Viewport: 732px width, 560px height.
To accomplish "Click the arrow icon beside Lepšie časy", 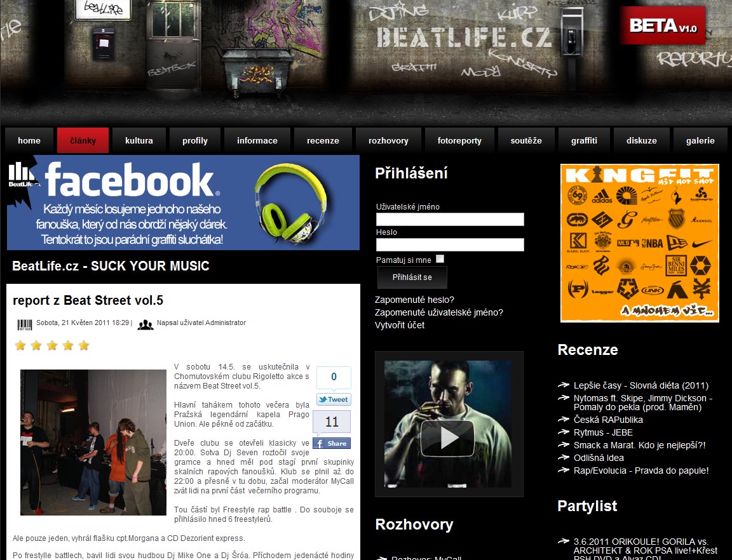I will point(564,385).
